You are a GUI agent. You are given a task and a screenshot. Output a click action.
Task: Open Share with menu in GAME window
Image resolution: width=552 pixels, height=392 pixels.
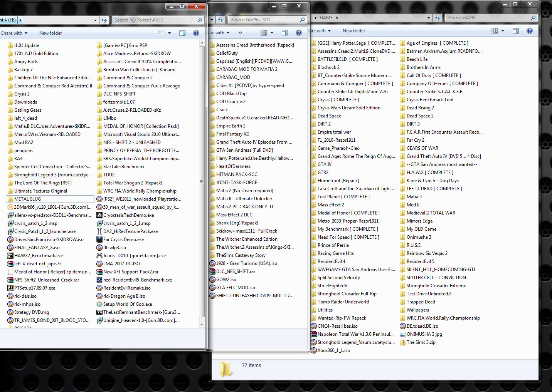tap(320, 31)
